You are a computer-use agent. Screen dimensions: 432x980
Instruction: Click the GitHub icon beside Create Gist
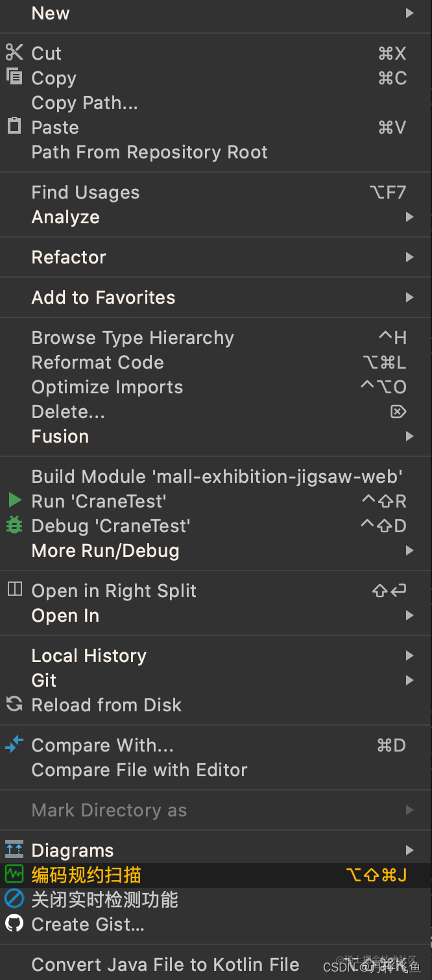tap(14, 923)
